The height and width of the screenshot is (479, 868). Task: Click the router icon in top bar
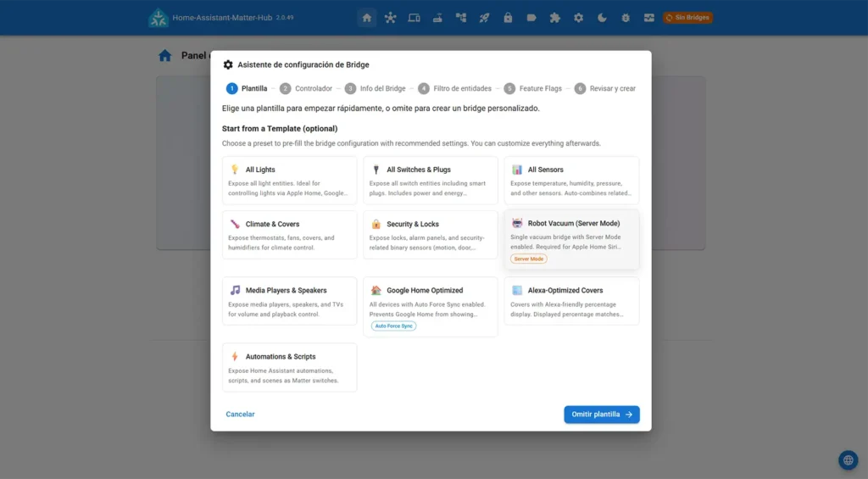click(437, 18)
